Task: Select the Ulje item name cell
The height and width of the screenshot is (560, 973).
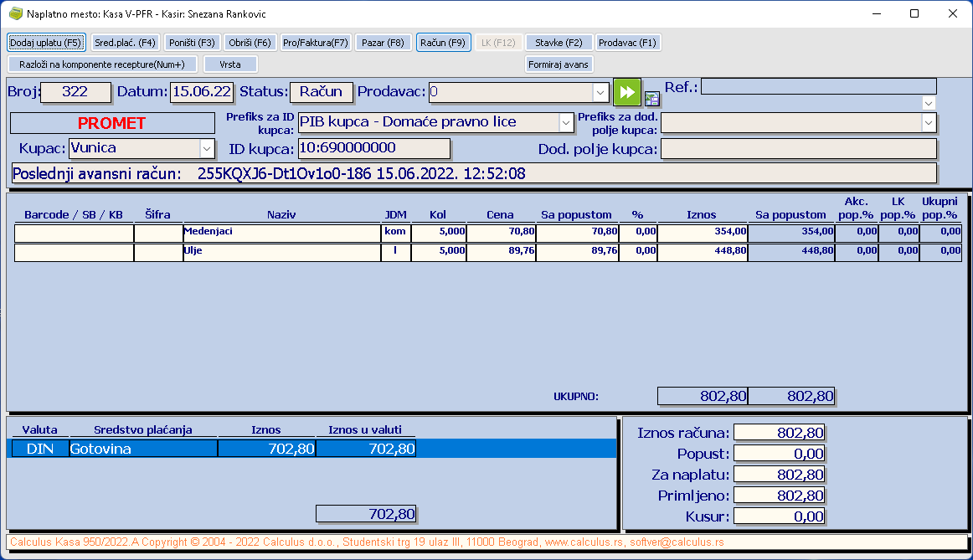Action: (281, 253)
